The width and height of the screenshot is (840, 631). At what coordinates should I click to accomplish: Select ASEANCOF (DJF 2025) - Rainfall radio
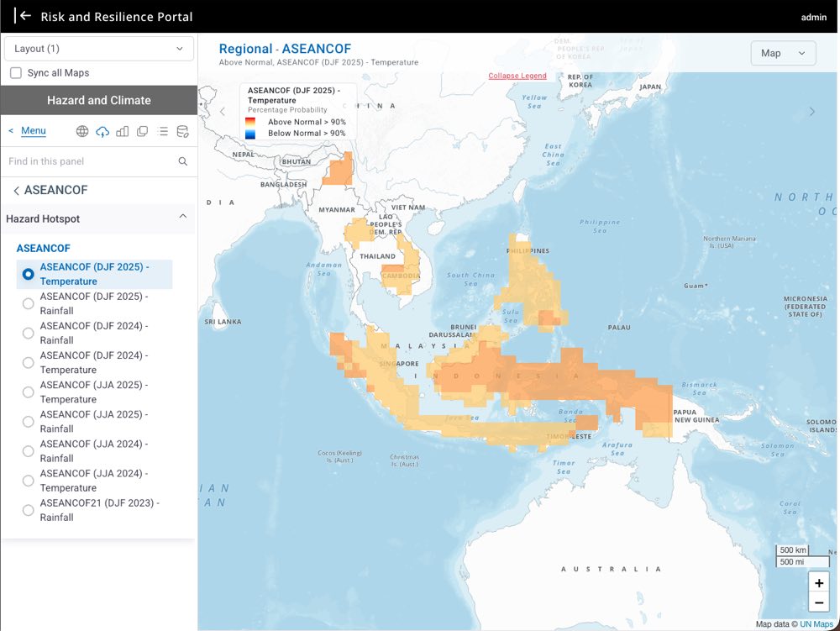[29, 303]
